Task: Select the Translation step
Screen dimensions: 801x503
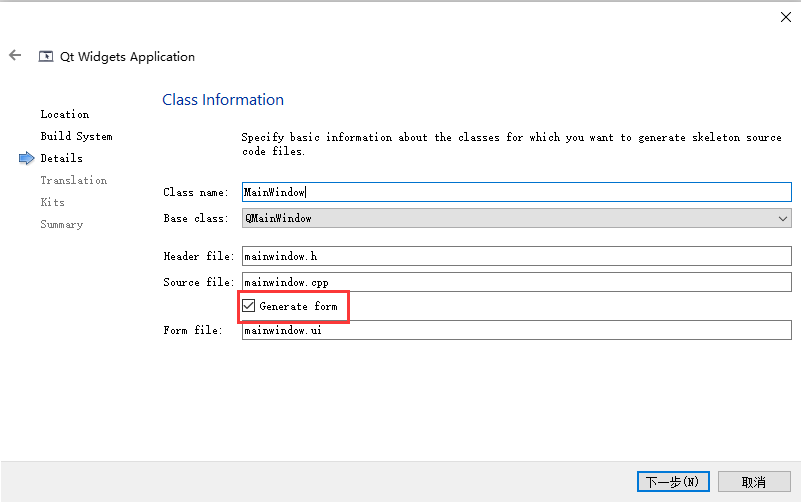Action: (74, 180)
